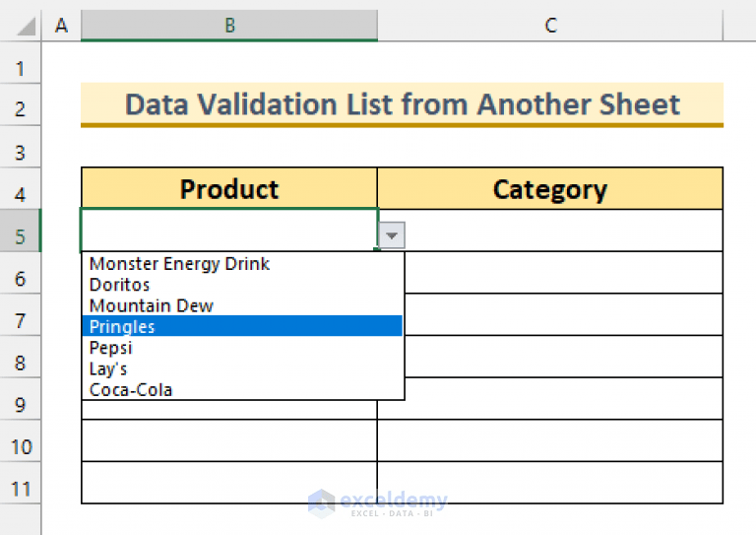Click Product cell in row 11
This screenshot has width=756, height=535.
coord(229,483)
